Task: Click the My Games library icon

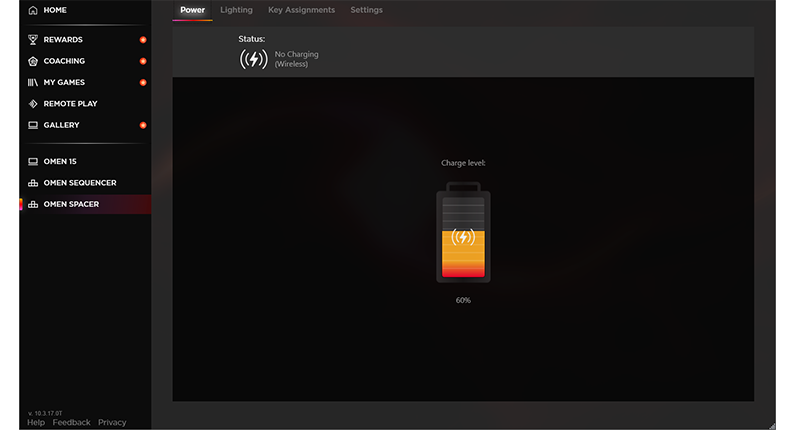Action: (x=33, y=82)
